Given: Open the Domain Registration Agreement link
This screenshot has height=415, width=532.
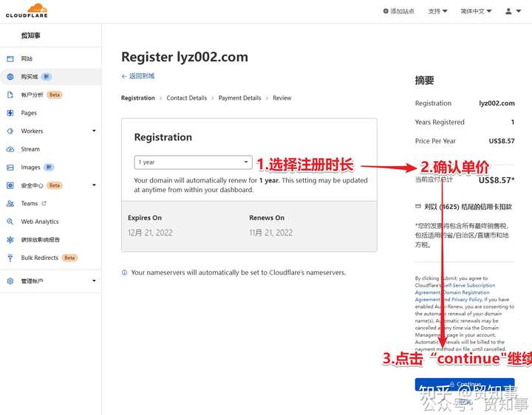Looking at the screenshot, I should point(452,295).
